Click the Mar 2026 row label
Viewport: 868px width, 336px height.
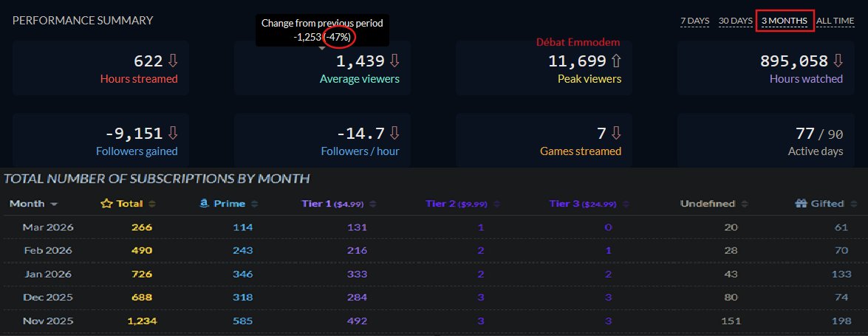[x=48, y=227]
